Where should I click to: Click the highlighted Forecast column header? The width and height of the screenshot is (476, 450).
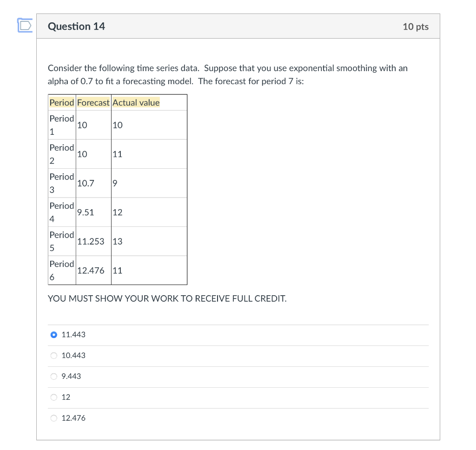[x=93, y=102]
